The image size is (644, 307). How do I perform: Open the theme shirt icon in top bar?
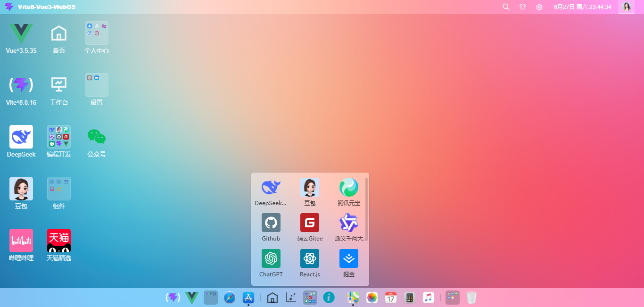coord(522,7)
